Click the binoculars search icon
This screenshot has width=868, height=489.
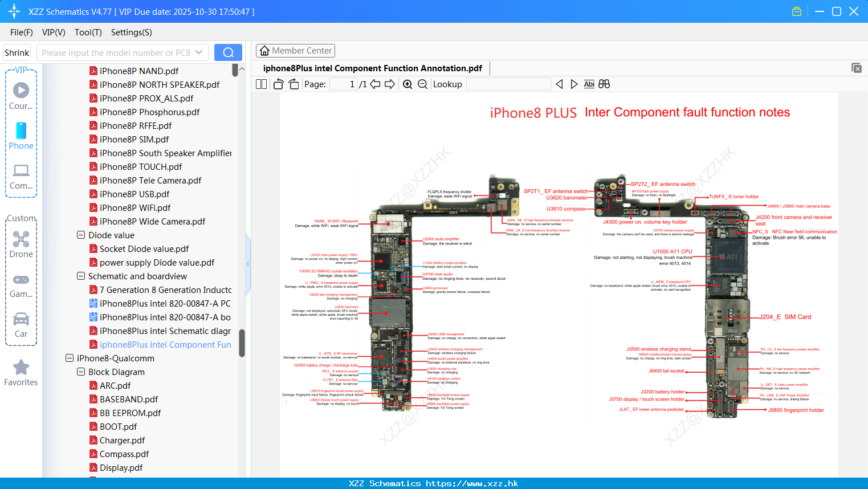click(604, 84)
